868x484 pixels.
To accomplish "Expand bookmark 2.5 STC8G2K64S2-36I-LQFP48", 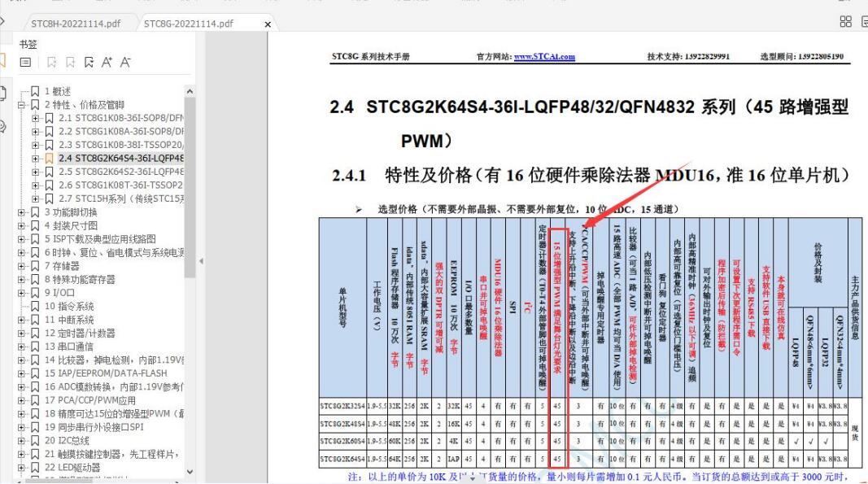I will (35, 172).
